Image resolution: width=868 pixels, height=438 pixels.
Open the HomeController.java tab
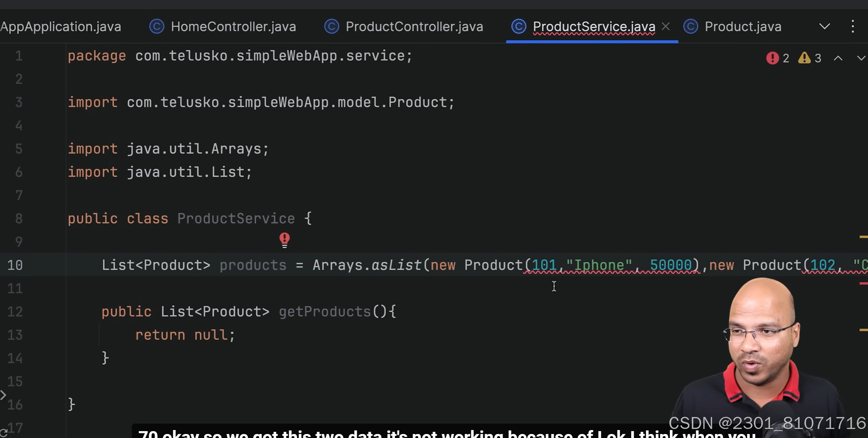pyautogui.click(x=233, y=26)
